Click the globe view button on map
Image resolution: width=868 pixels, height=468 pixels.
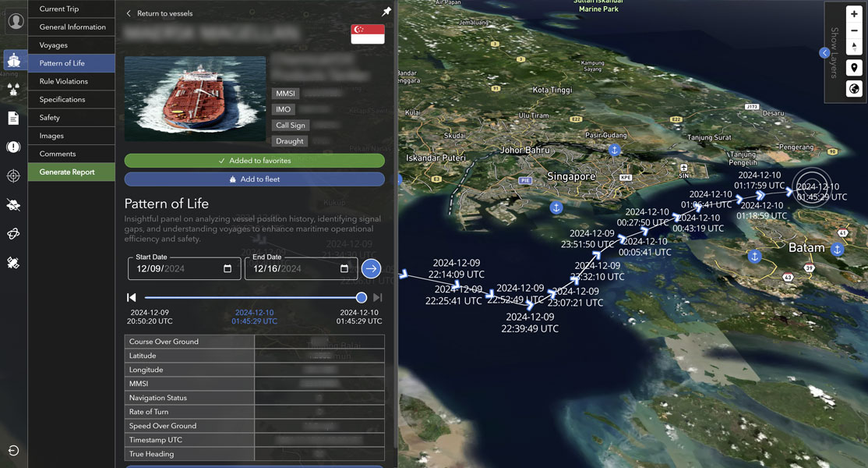854,89
